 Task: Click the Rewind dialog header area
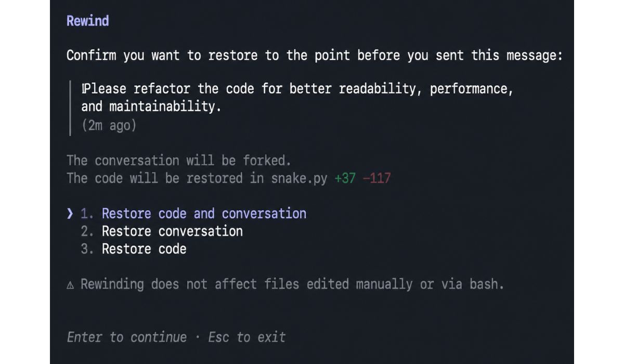87,20
